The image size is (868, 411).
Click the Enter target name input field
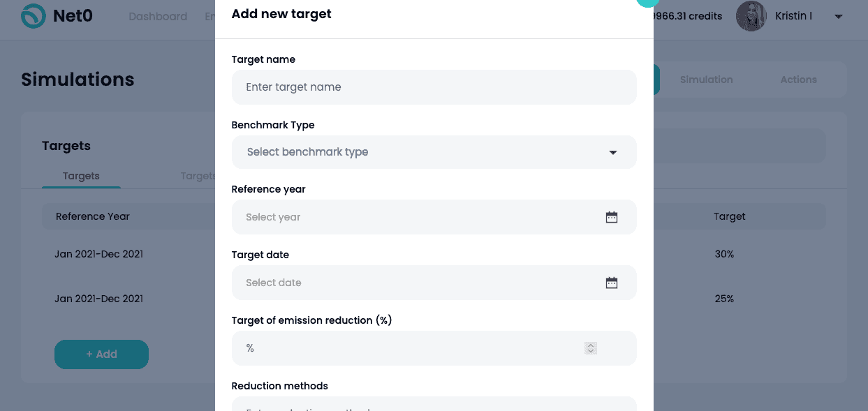434,87
